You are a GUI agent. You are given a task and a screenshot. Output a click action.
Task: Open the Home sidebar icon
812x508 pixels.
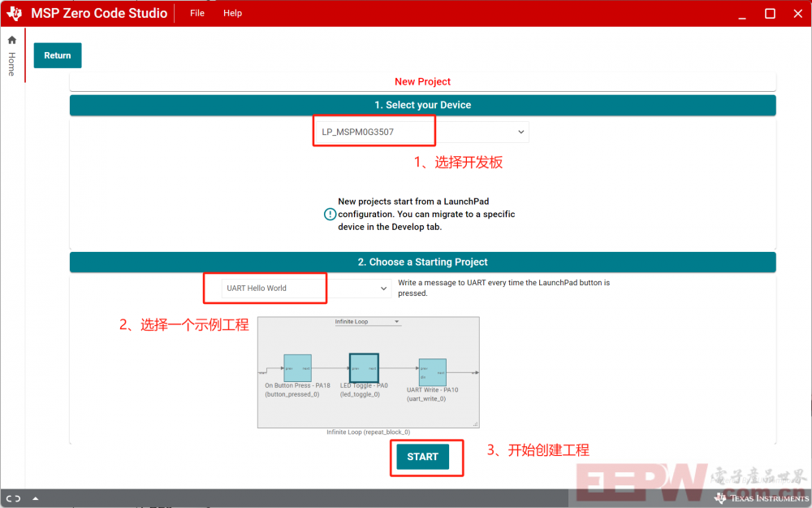(x=12, y=40)
